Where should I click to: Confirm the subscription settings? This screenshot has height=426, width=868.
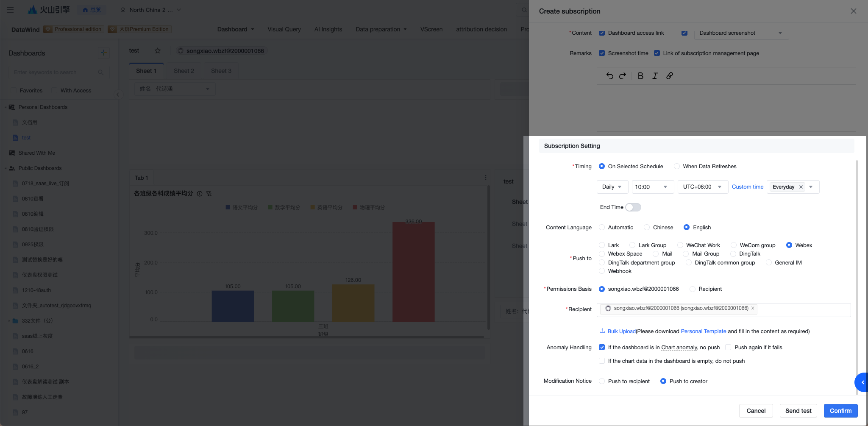pyautogui.click(x=840, y=411)
